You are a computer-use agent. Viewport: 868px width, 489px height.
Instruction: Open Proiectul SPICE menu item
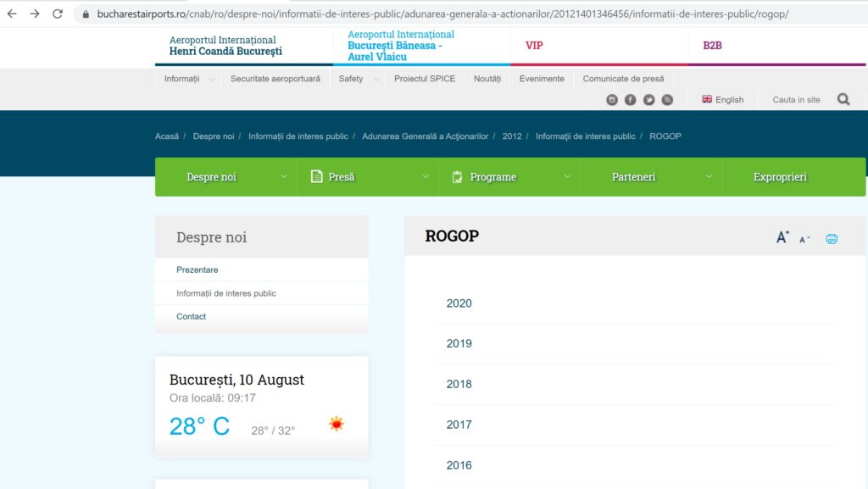coord(425,79)
